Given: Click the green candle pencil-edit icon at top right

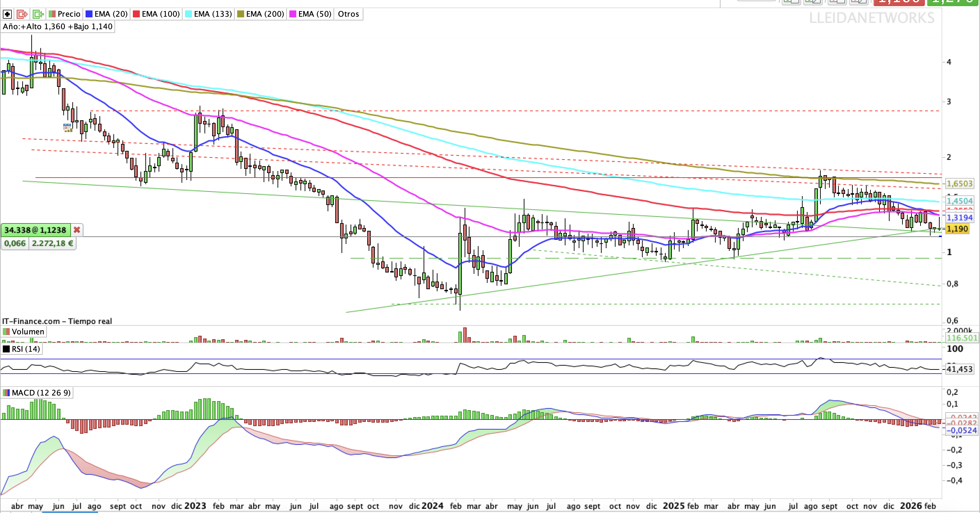Looking at the screenshot, I should (x=812, y=3).
